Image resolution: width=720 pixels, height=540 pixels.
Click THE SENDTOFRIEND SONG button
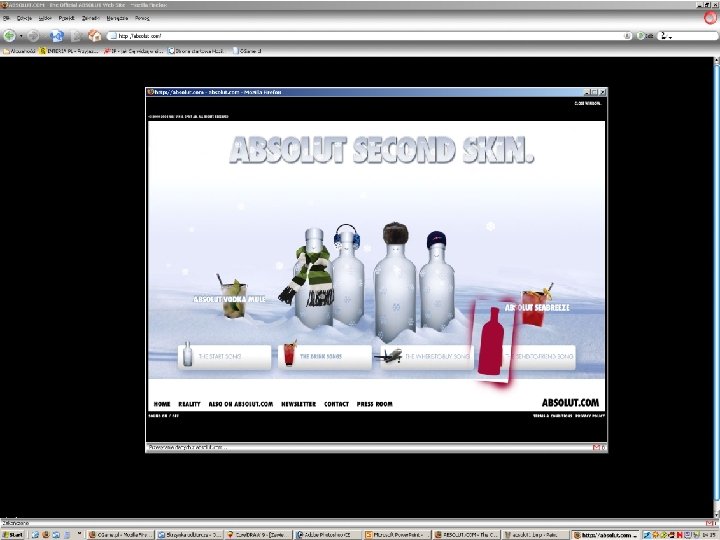point(540,356)
